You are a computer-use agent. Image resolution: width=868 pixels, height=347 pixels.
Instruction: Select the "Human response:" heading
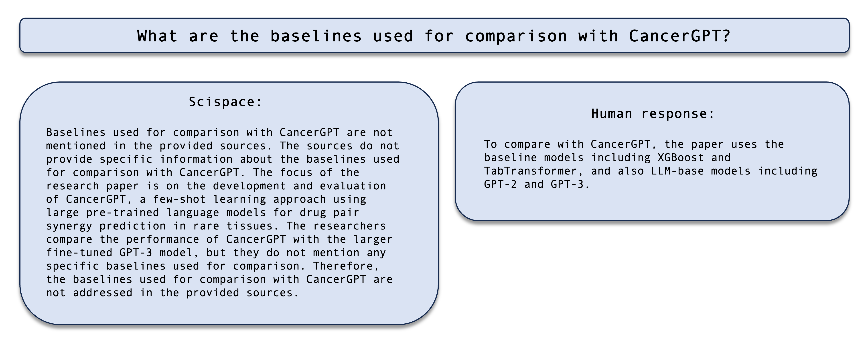(x=653, y=114)
